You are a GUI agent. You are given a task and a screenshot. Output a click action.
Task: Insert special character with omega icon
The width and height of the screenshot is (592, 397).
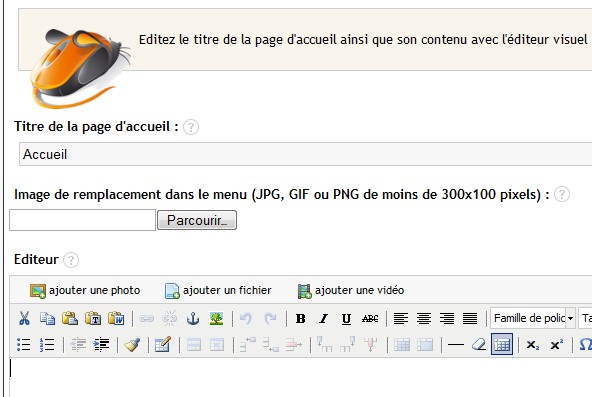[586, 345]
